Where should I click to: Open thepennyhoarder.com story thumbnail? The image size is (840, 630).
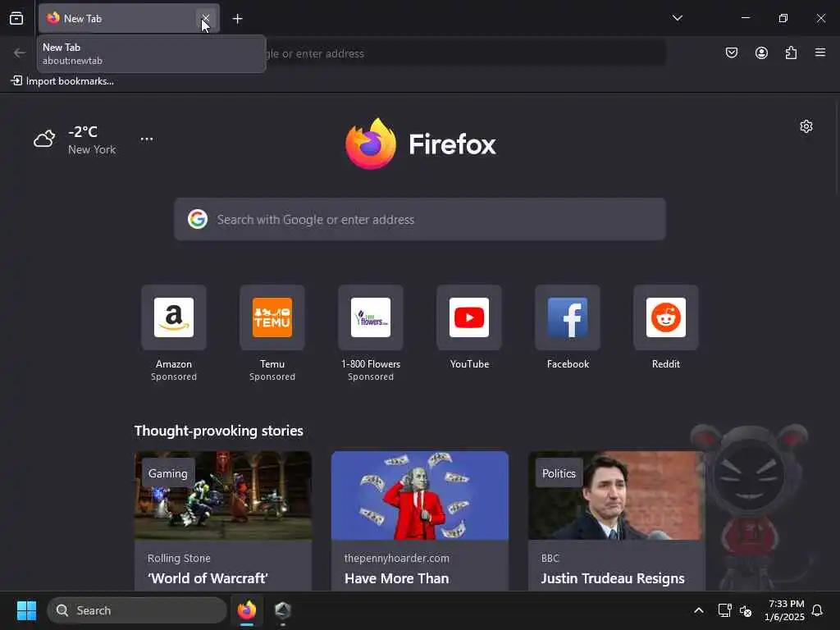(420, 495)
